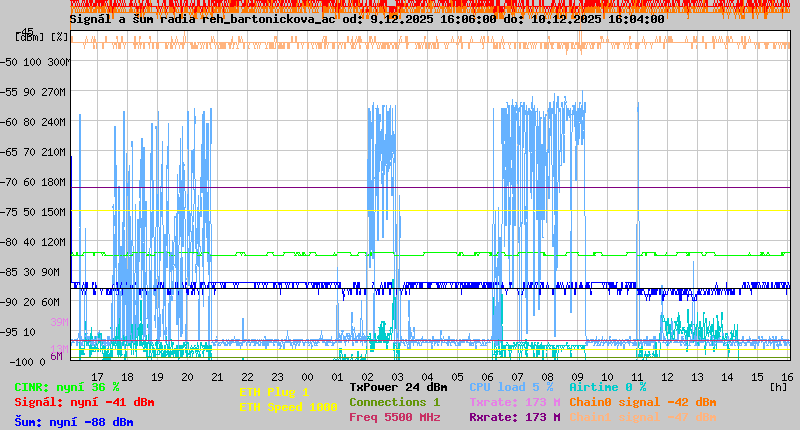This screenshot has height=430, width=800.
Task: Click the pink '39M' axis marker
Action: click(x=59, y=322)
